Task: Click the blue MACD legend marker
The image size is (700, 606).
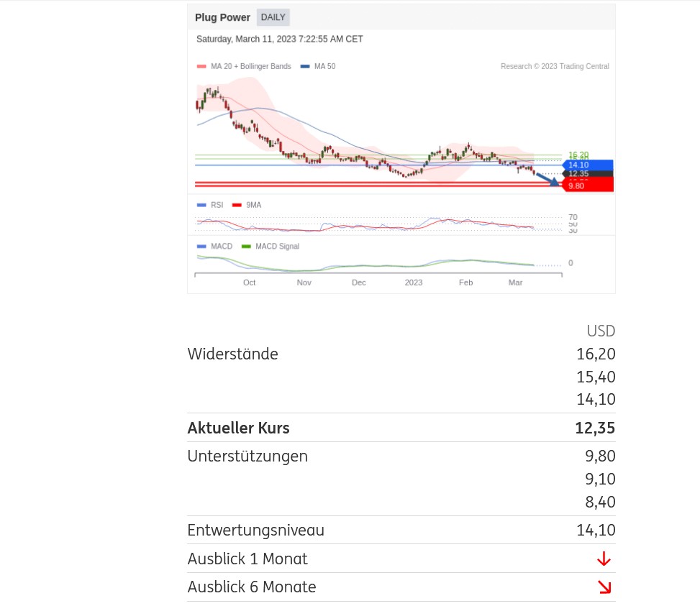Action: point(201,247)
